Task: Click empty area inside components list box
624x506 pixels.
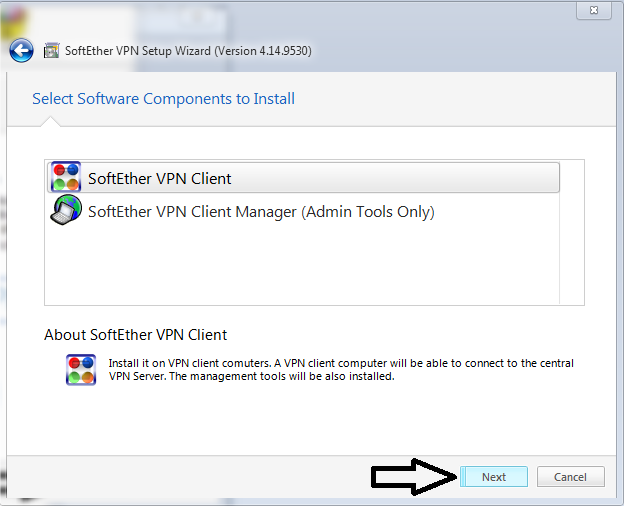Action: click(x=302, y=267)
